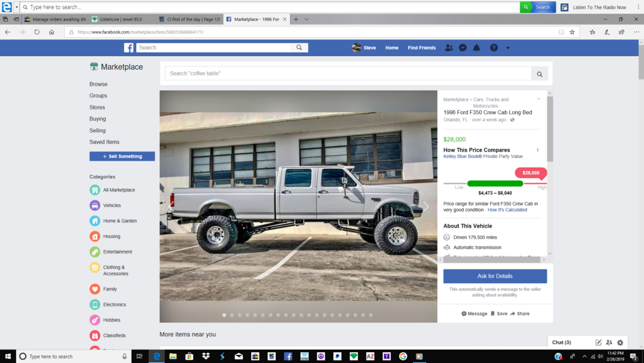Screen dimensions: 644x363
Task: Select the Vehicles category icon
Action: pos(95,206)
